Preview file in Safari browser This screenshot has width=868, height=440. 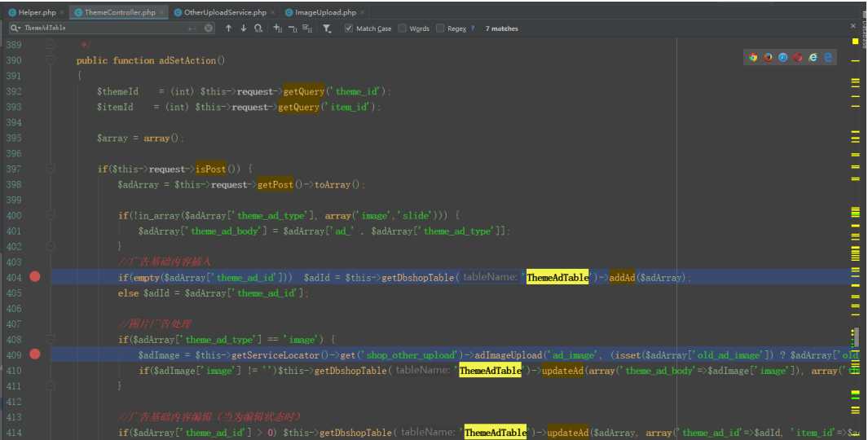782,58
